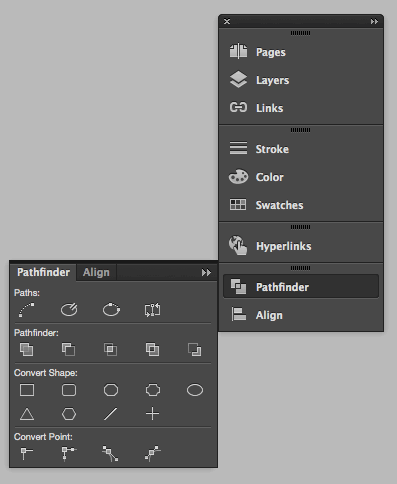Apply Pathfinder Add to combine shapes
The image size is (397, 484).
[27, 350]
